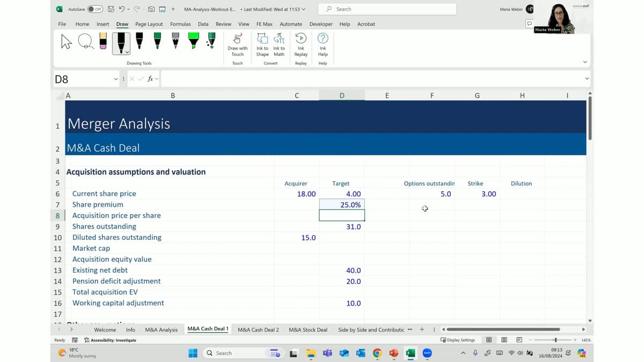
Task: Open the Data ribbon tab
Action: 203,24
